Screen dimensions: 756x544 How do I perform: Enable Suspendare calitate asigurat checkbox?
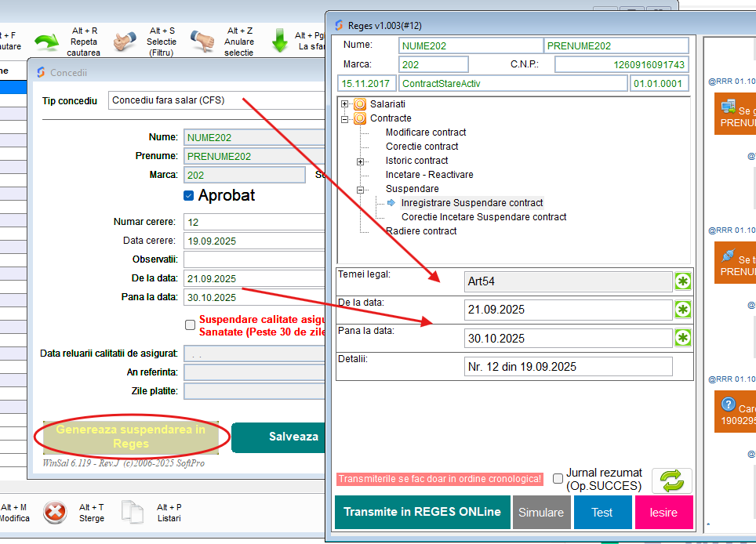(190, 325)
